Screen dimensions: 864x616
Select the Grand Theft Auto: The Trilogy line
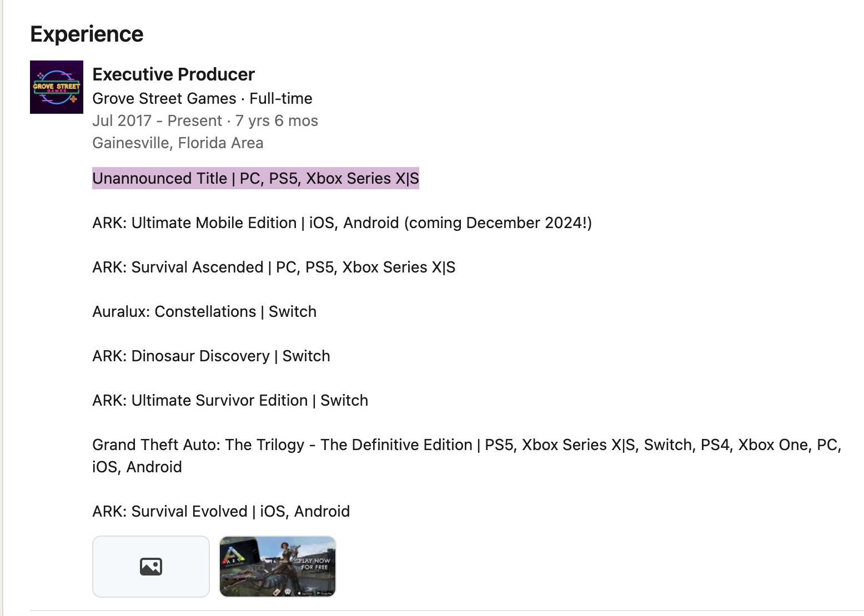pyautogui.click(x=466, y=445)
